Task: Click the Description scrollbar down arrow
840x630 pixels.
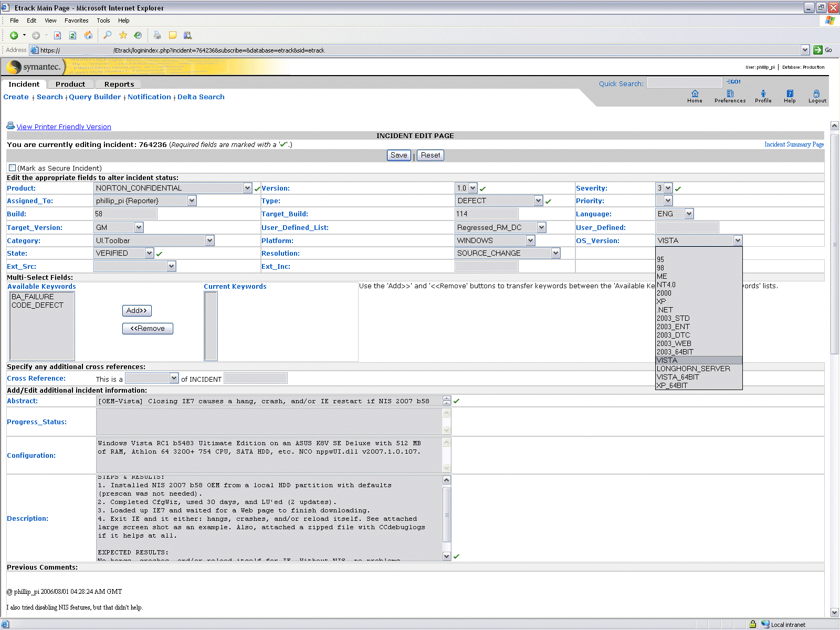Action: [x=447, y=556]
